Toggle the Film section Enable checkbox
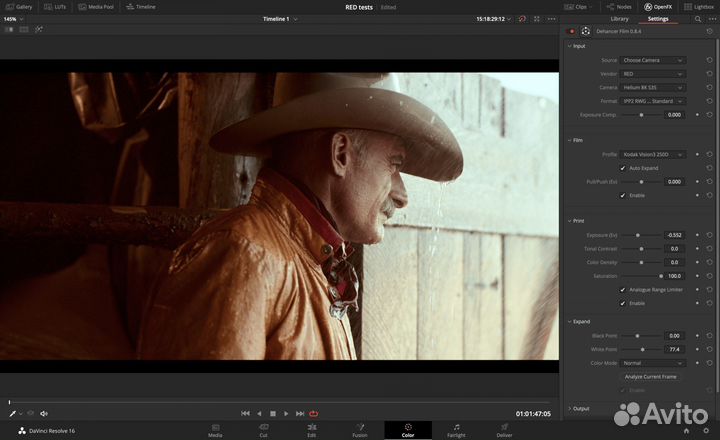 623,195
